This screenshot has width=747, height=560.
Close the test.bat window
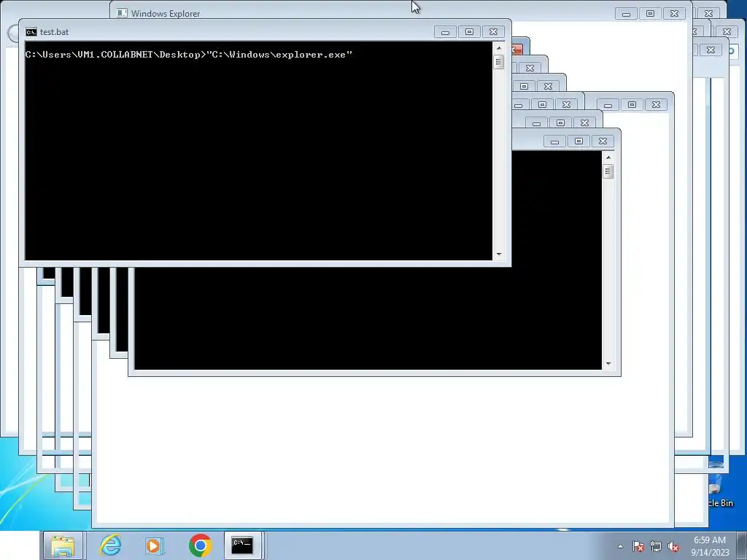click(494, 32)
